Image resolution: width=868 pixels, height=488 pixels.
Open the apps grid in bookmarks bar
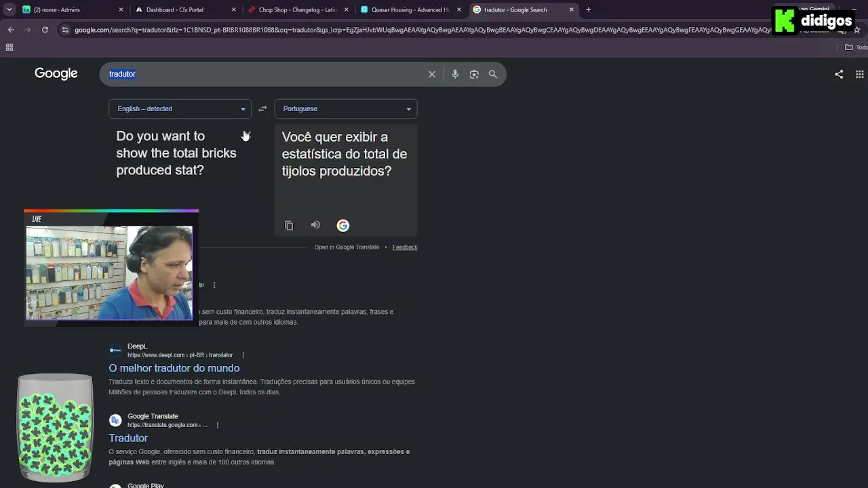point(9,47)
